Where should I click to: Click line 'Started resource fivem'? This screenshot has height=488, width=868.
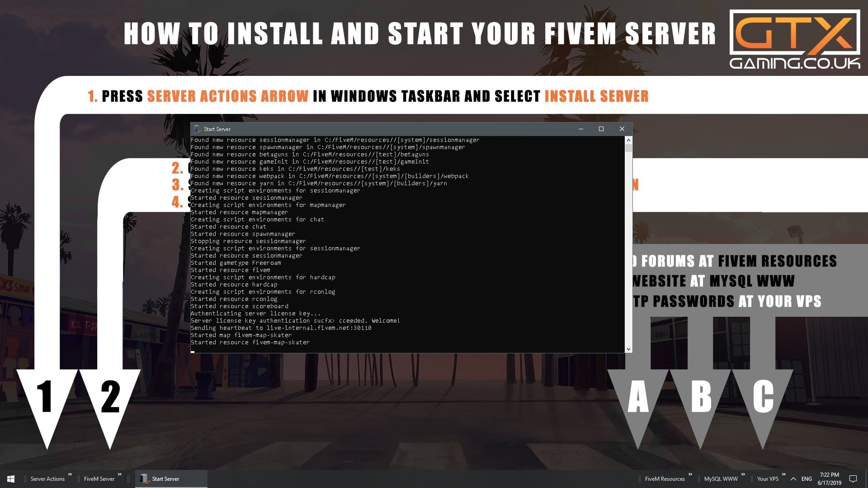point(230,270)
